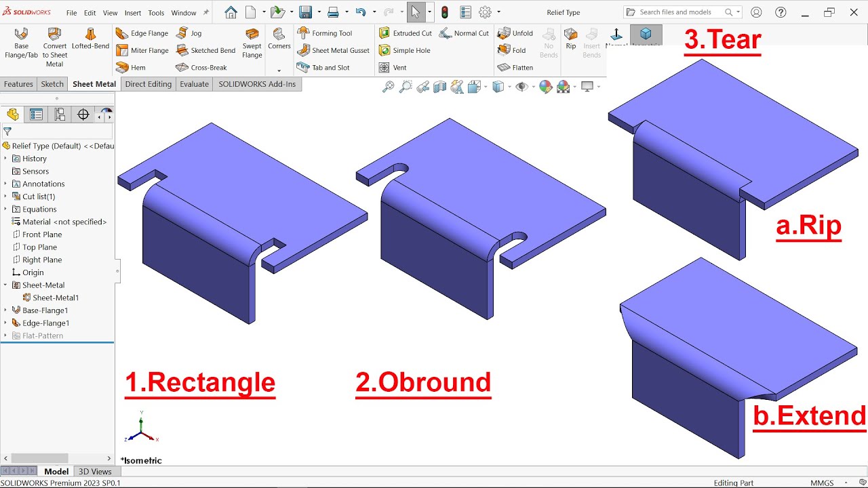Open the File menu

[x=71, y=13]
